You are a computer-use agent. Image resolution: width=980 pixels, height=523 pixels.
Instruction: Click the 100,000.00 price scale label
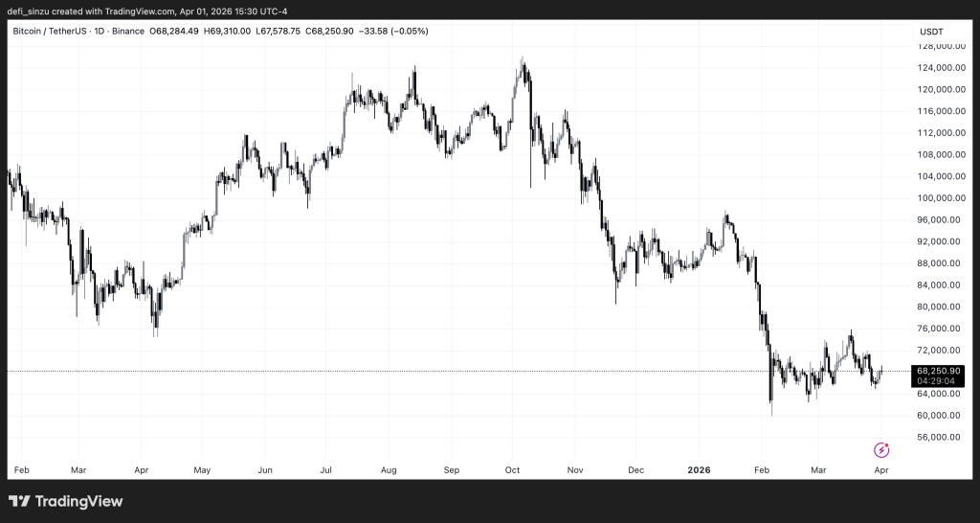pyautogui.click(x=938, y=198)
